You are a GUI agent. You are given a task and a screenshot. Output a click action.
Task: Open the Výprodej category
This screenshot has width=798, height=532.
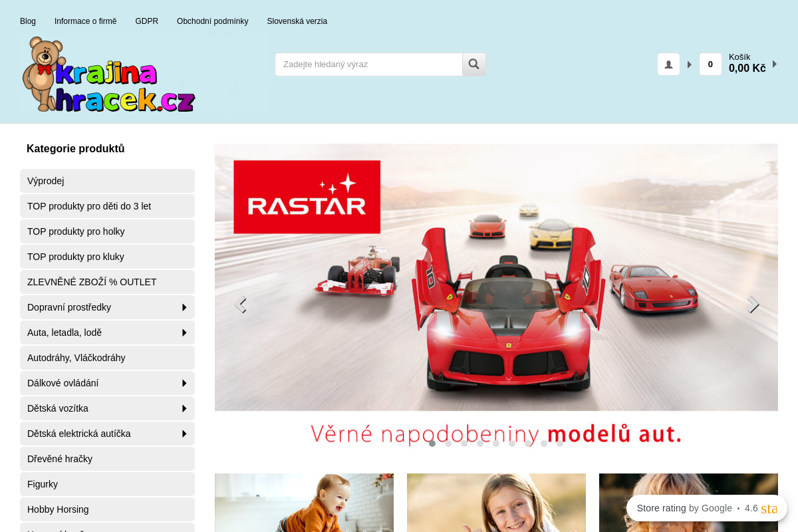click(x=107, y=181)
